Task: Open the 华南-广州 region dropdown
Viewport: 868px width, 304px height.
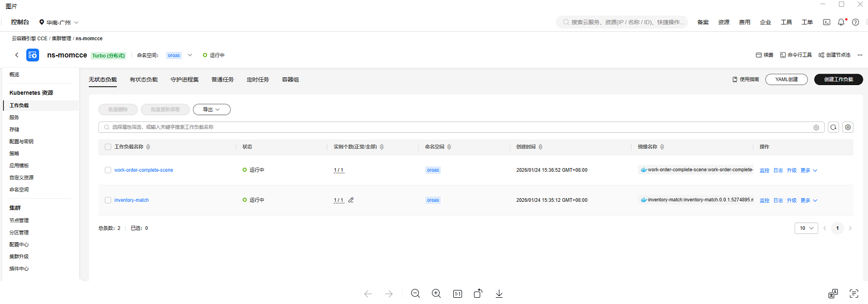Action: (59, 22)
